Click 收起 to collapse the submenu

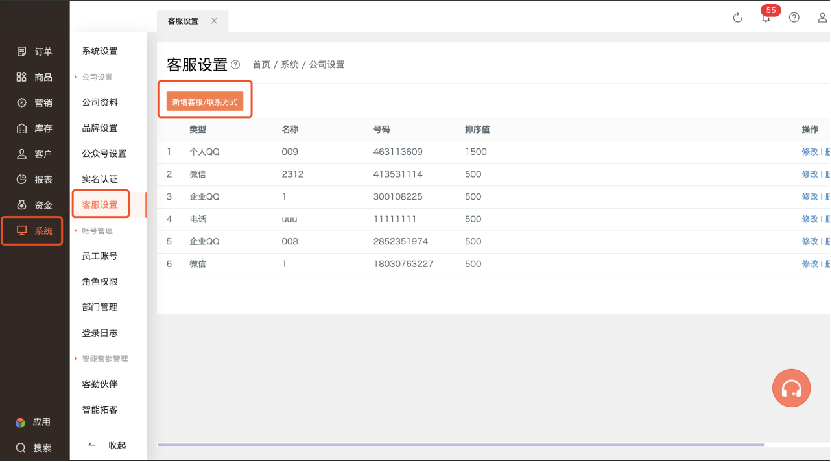(x=108, y=445)
